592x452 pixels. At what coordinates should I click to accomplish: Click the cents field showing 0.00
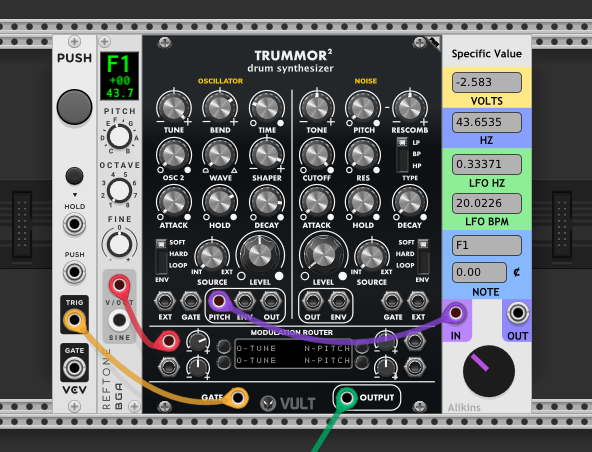click(479, 272)
